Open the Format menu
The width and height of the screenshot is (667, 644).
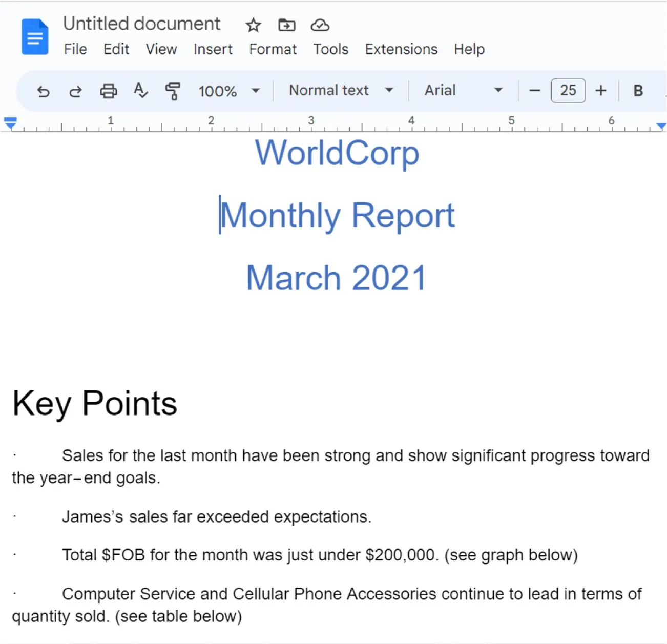tap(273, 49)
